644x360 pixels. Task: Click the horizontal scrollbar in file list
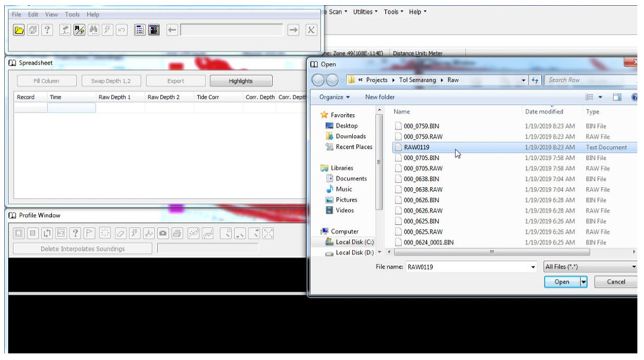tap(492, 252)
